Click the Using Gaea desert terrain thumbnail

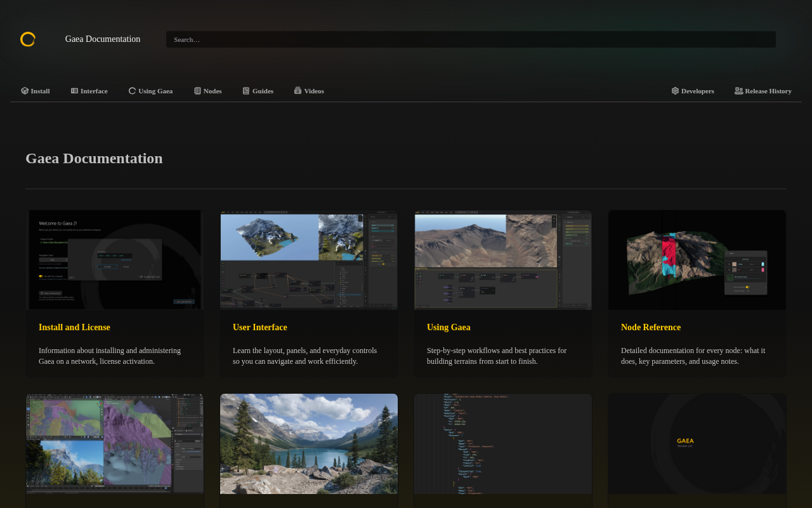tap(502, 260)
